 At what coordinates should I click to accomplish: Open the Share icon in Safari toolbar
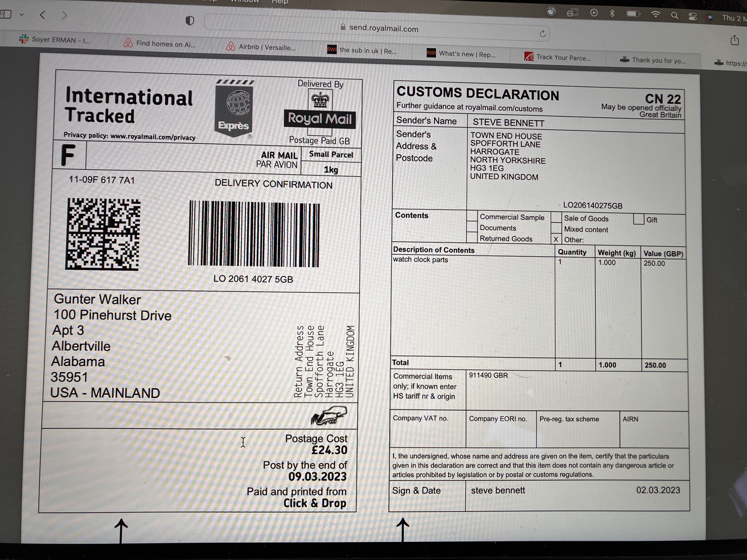(735, 40)
